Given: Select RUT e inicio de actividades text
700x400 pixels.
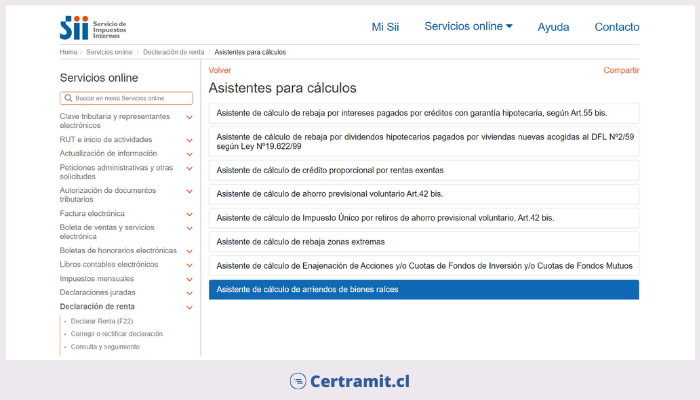Looking at the screenshot, I should pos(106,139).
